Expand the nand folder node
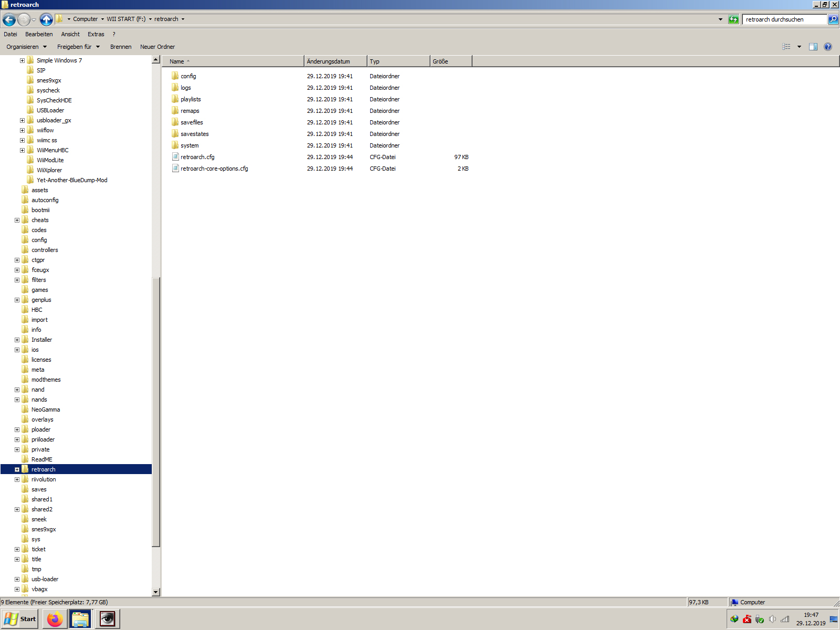Viewport: 840px width, 630px height. (17, 390)
